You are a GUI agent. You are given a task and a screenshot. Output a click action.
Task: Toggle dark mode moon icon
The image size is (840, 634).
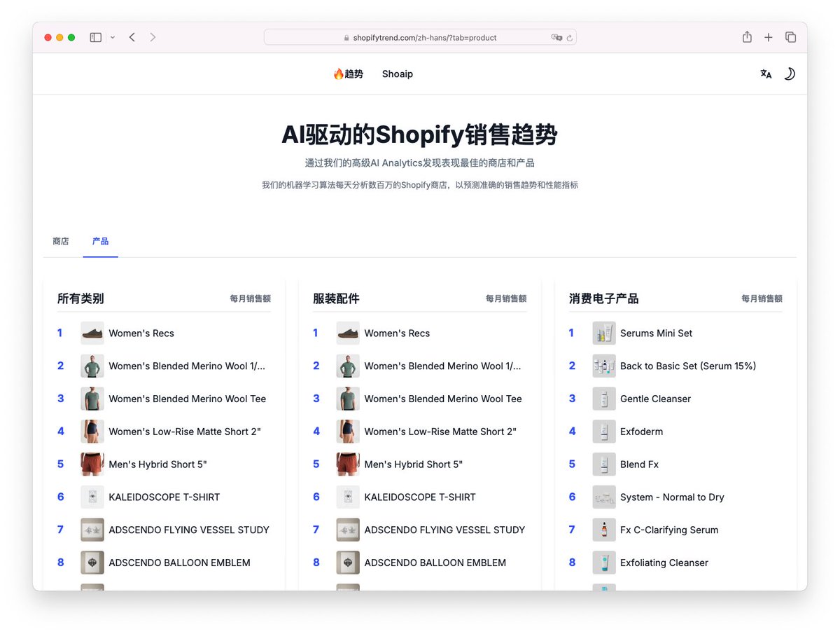click(789, 74)
